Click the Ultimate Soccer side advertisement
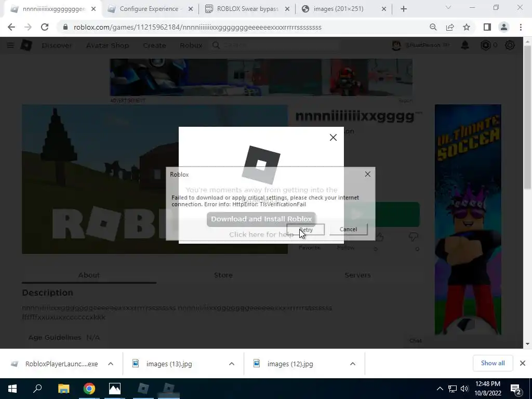 [468, 219]
